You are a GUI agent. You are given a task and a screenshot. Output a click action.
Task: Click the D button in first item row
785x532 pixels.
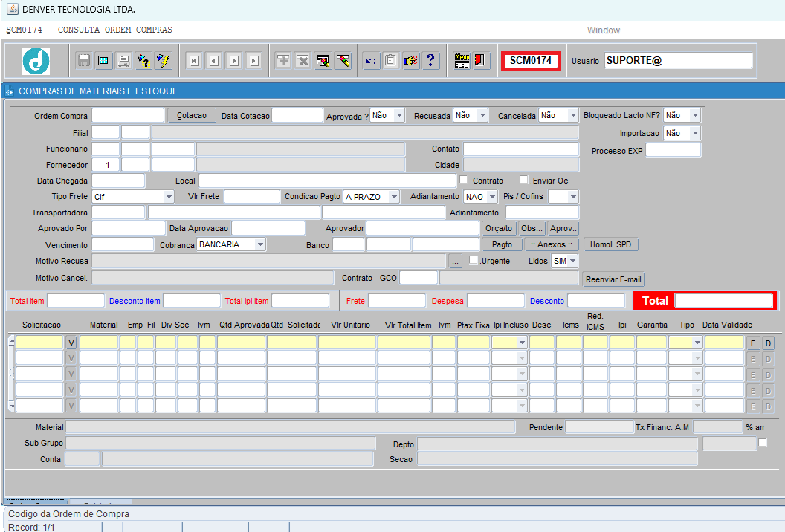[x=768, y=343]
